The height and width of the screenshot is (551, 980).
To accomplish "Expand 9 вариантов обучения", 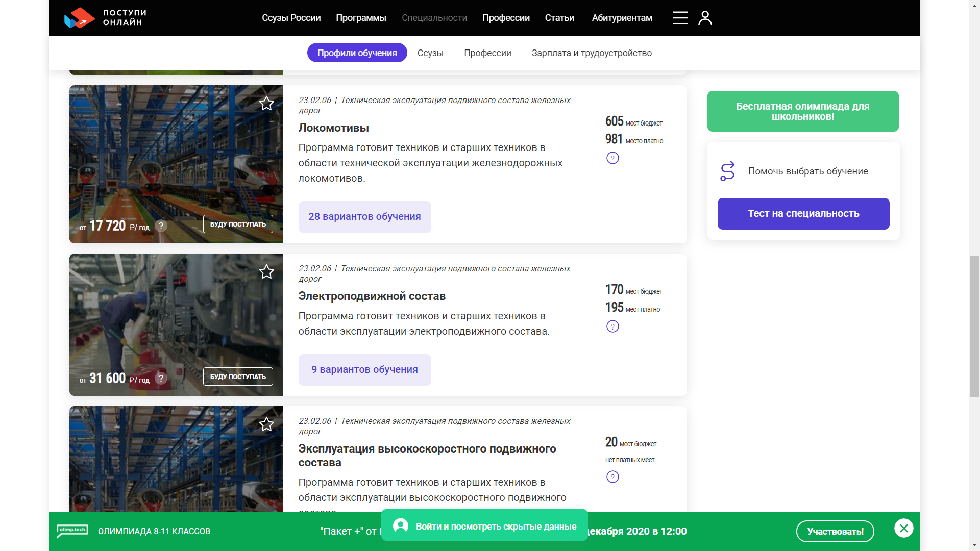I will click(364, 370).
